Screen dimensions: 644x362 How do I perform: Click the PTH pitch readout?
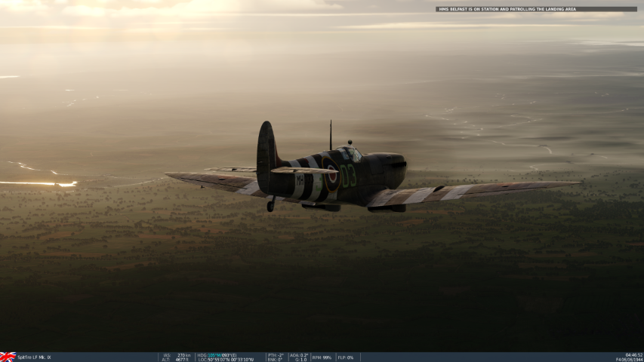[x=275, y=355]
